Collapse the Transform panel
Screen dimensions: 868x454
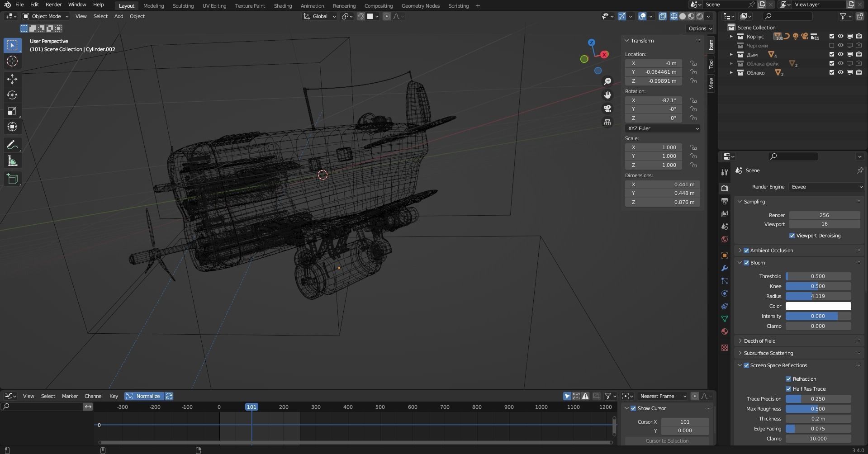point(627,41)
